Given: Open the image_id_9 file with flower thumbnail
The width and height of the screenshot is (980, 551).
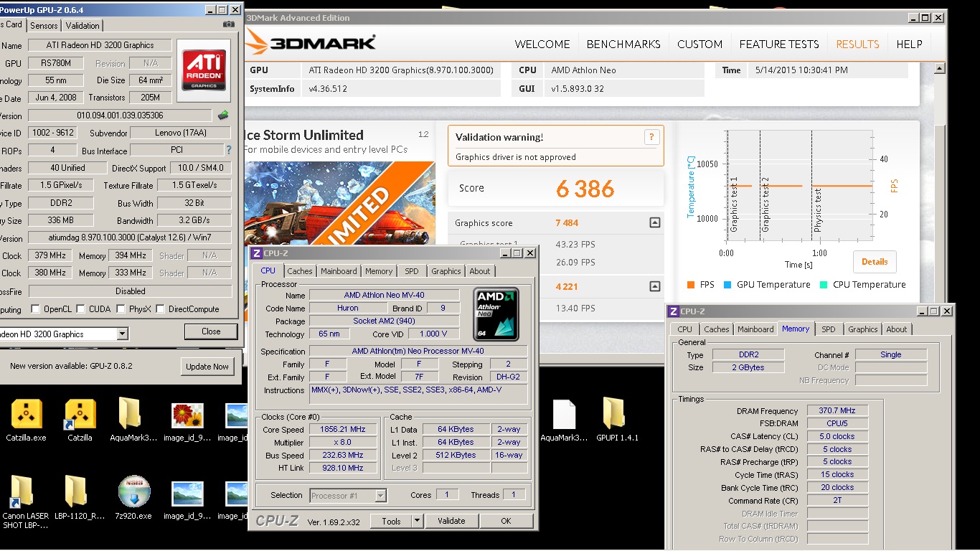Looking at the screenshot, I should tap(187, 416).
